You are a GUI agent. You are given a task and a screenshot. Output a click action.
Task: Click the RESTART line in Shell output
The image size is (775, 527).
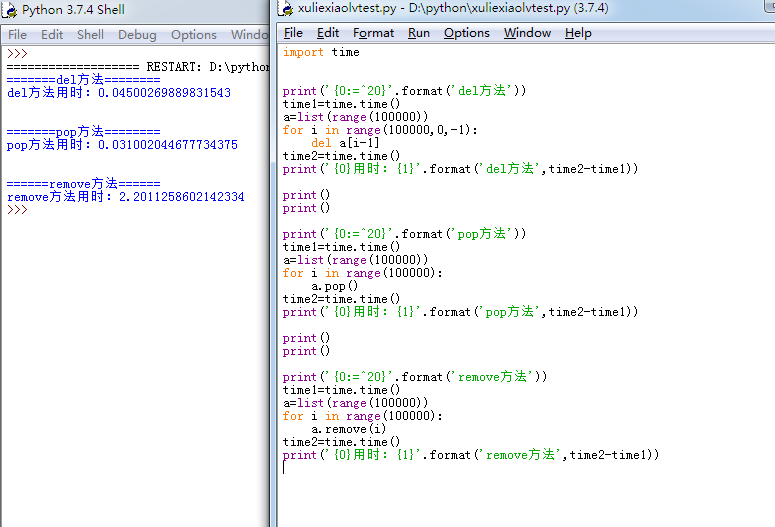click(x=138, y=67)
